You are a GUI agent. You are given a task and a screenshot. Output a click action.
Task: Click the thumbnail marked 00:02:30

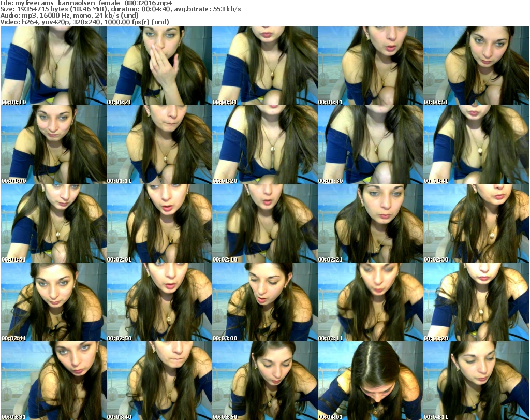476,223
